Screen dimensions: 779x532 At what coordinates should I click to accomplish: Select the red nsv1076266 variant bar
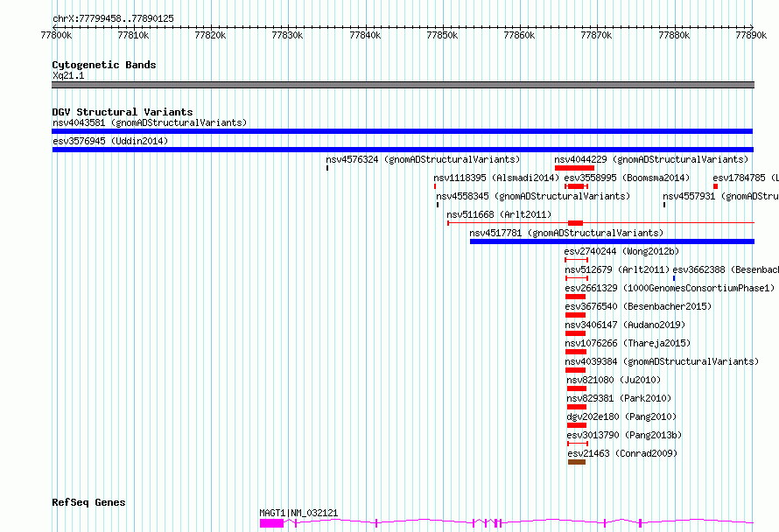(576, 352)
